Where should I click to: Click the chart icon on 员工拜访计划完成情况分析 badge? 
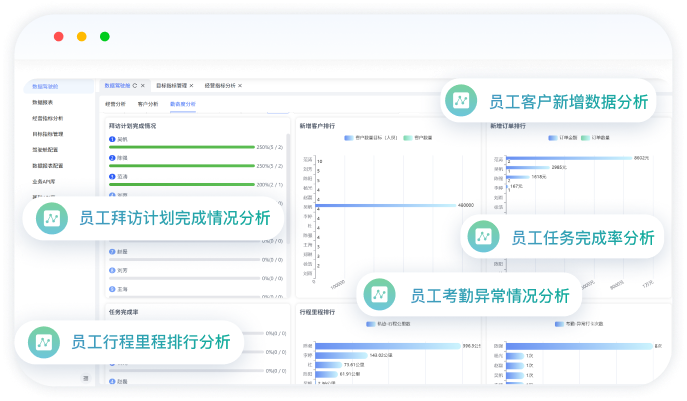(x=50, y=218)
